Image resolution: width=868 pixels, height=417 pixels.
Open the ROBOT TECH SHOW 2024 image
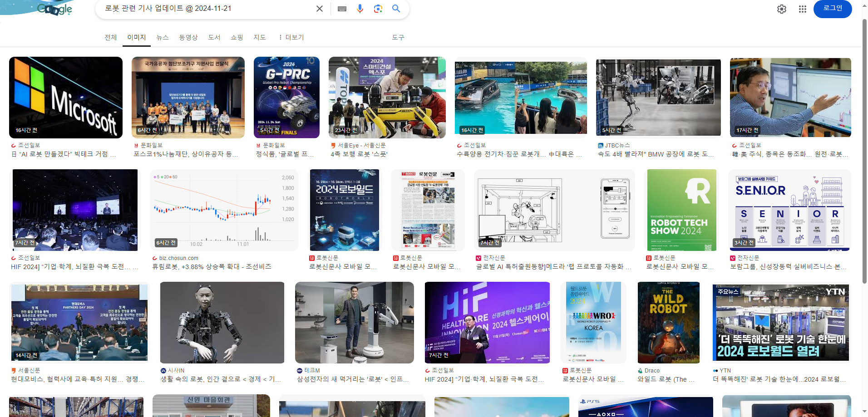(x=682, y=210)
